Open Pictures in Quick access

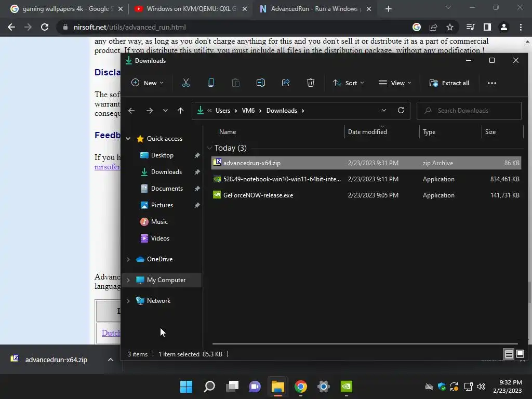[x=162, y=205]
